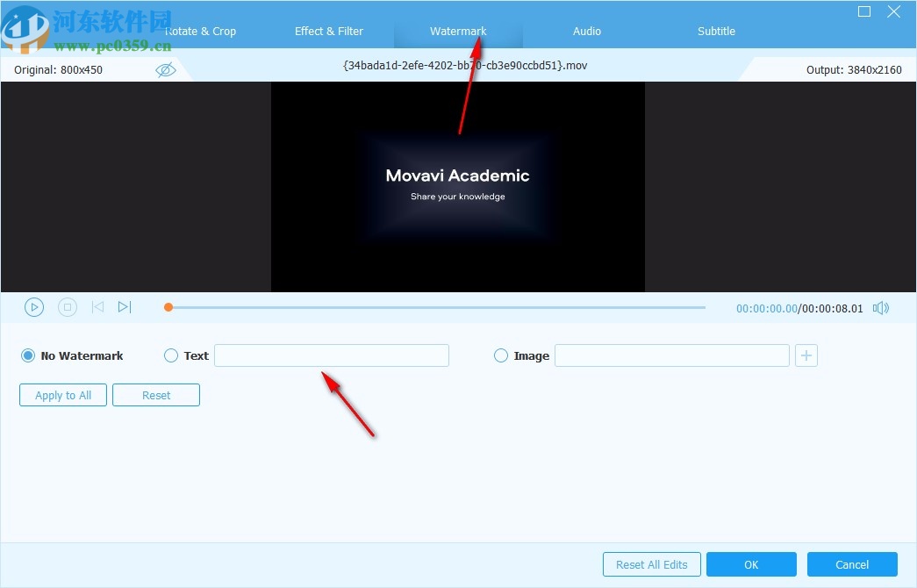Click the Output: 3840x2160 label
917x588 pixels.
tap(854, 70)
